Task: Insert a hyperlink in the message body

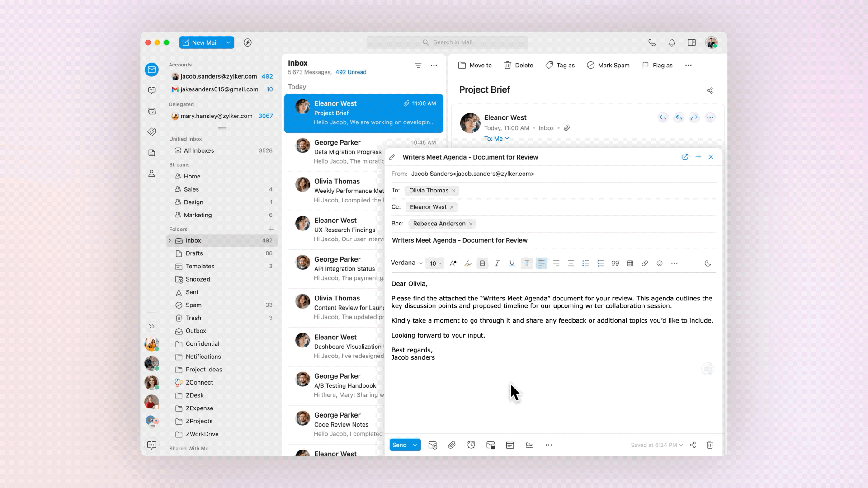Action: pos(645,263)
